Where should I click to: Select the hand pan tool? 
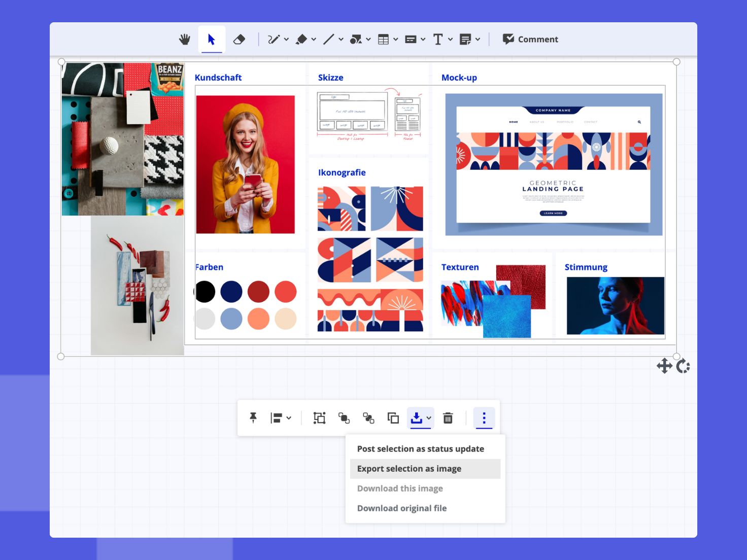pyautogui.click(x=185, y=40)
